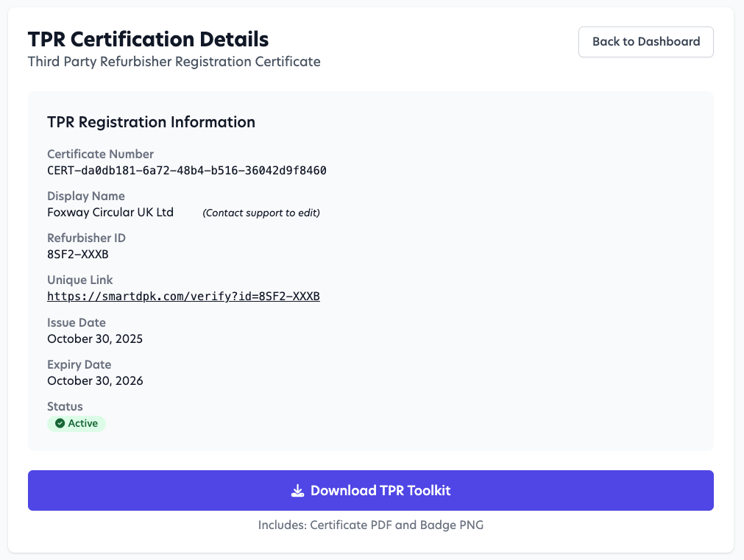Image resolution: width=744 pixels, height=560 pixels.
Task: Select the certificate number CERT-da0db181
Action: click(186, 170)
